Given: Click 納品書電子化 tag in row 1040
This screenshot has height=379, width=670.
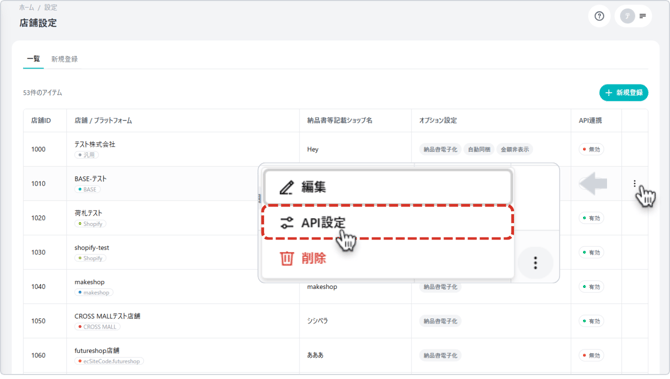Looking at the screenshot, I should tap(440, 287).
